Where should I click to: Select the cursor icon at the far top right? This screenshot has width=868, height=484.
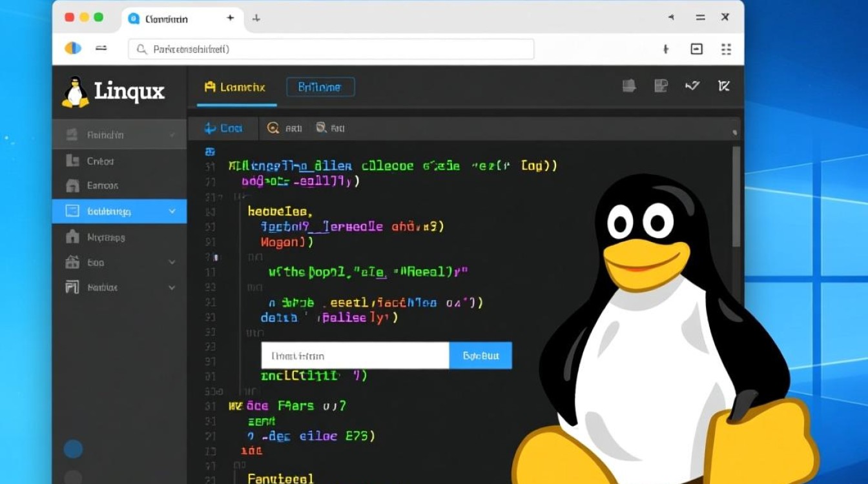pyautogui.click(x=724, y=85)
